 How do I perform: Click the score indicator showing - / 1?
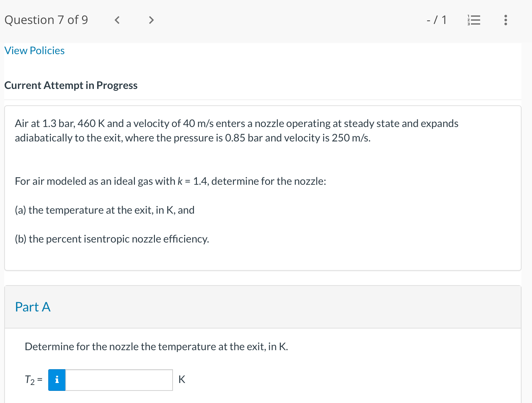pos(436,20)
